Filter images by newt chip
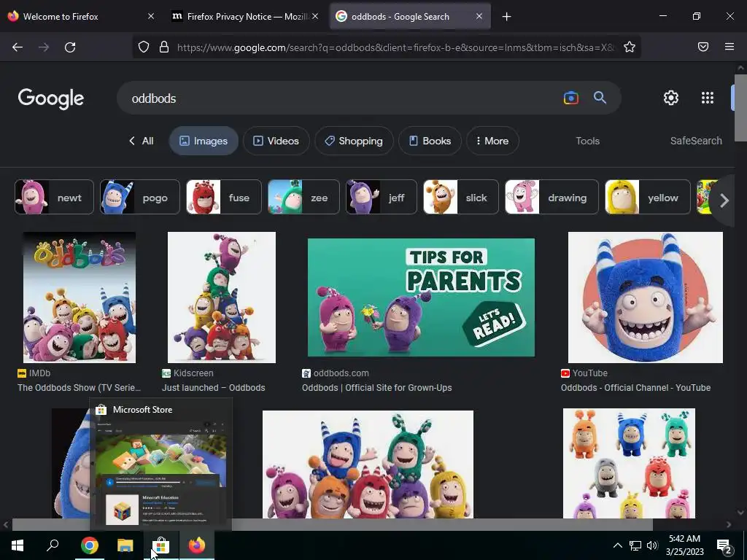The image size is (747, 560). 54,197
